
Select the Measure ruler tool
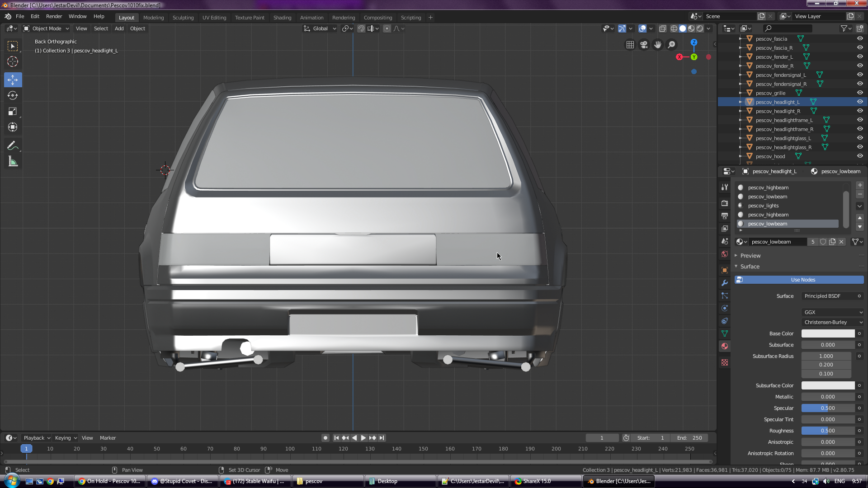pyautogui.click(x=13, y=162)
